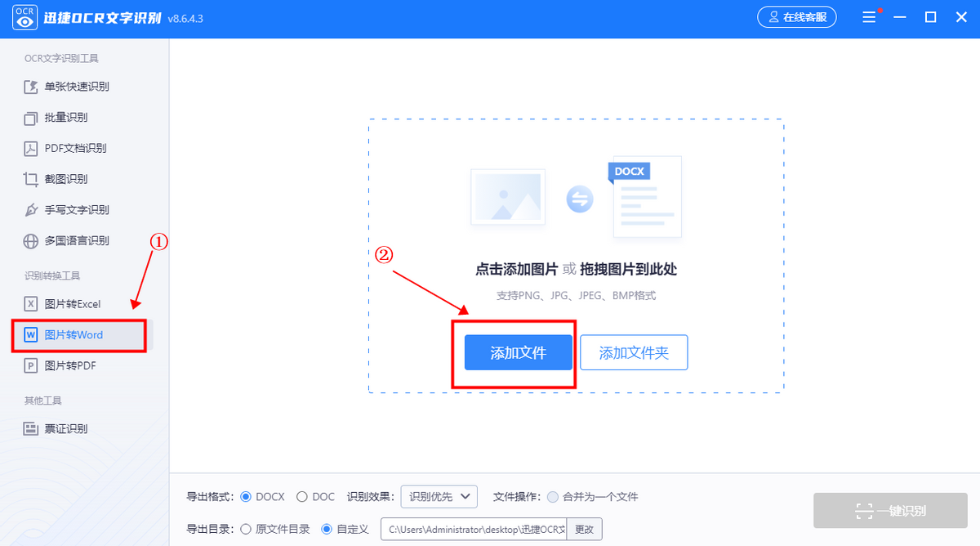This screenshot has width=980, height=546.
Task: Maximize the OCR window
Action: pyautogui.click(x=930, y=17)
